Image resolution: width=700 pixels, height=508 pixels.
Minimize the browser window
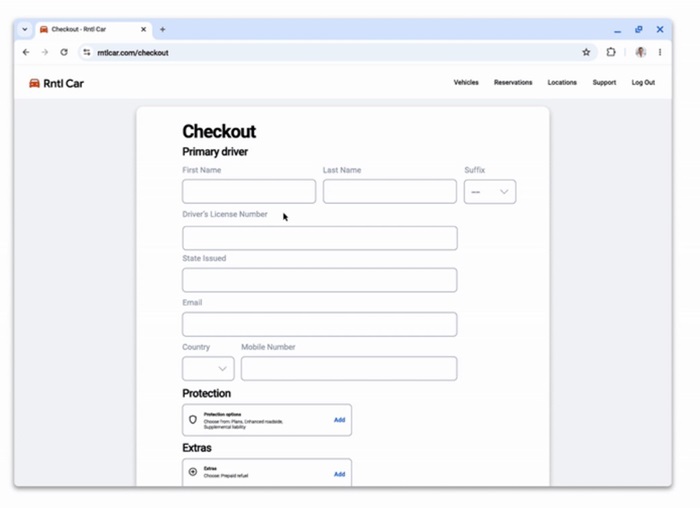coord(617,30)
